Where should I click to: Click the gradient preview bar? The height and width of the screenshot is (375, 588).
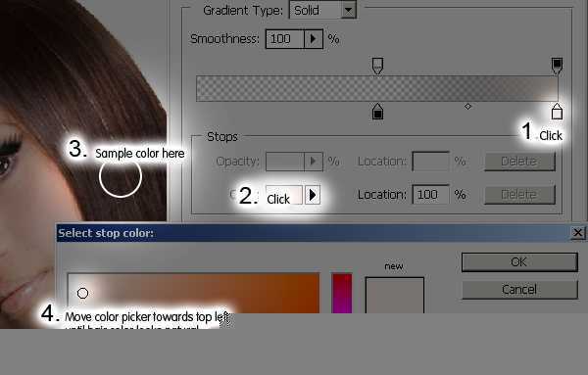377,88
